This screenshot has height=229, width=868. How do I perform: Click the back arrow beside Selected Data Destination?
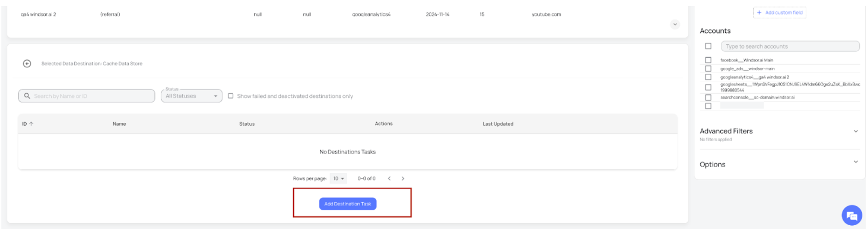[27, 64]
